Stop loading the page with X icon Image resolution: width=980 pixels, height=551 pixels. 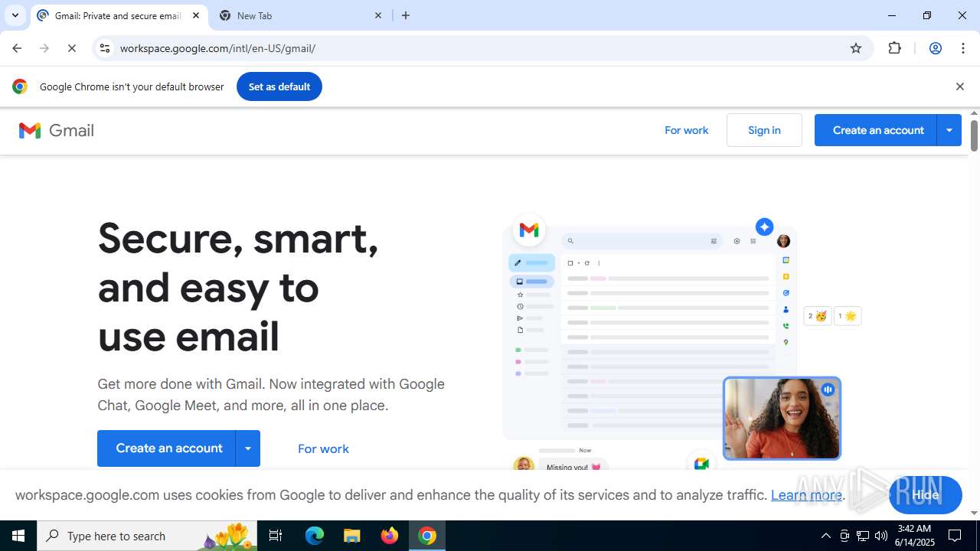(x=72, y=48)
